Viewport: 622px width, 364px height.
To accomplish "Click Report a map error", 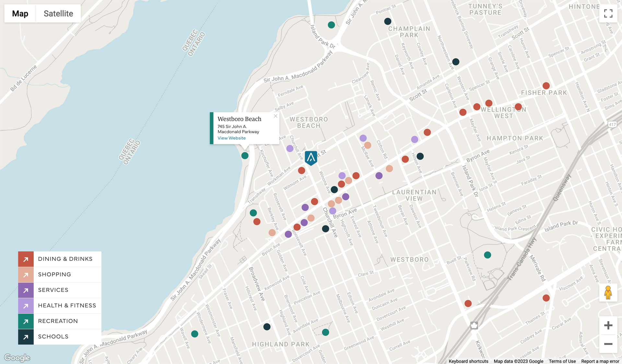I will [x=600, y=361].
